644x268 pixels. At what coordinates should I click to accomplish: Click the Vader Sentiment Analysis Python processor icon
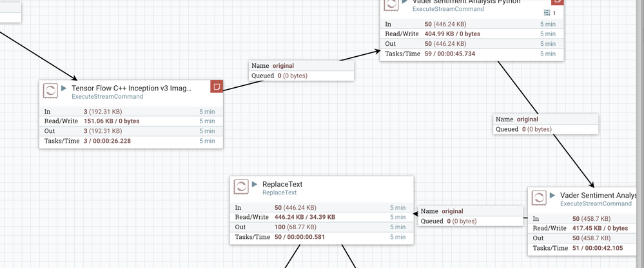click(x=391, y=5)
